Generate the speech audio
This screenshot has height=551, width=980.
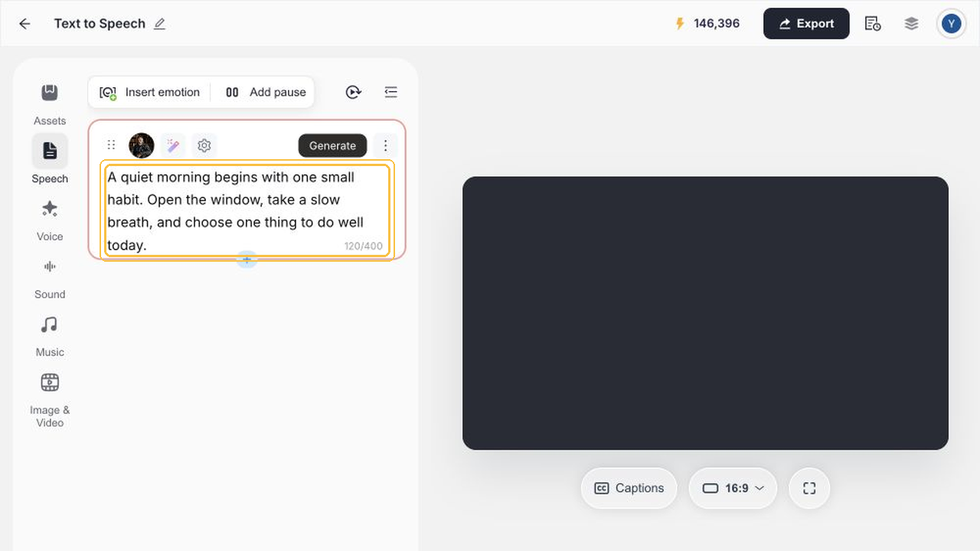(332, 145)
